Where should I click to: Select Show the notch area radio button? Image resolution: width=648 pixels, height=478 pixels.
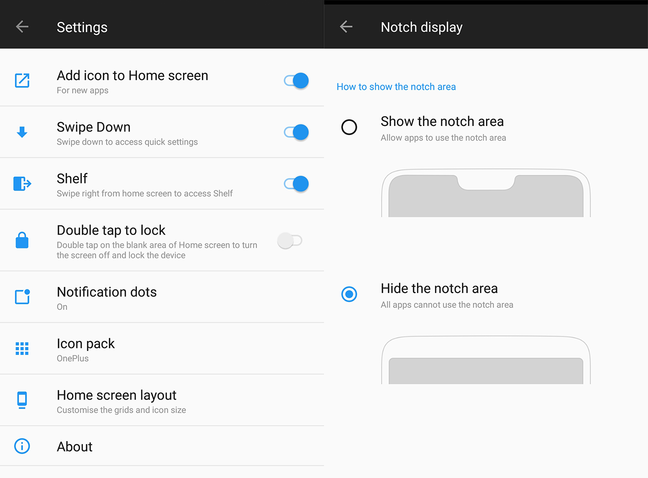pos(349,127)
